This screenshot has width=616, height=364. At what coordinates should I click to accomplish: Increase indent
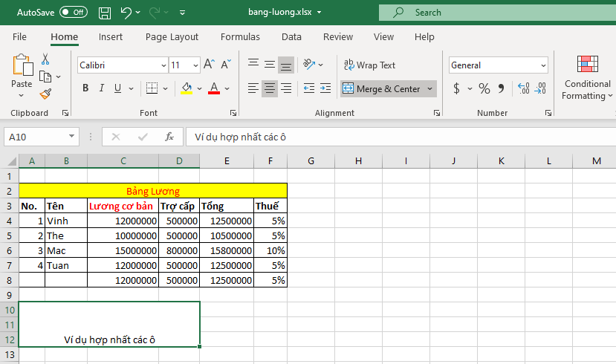point(325,88)
